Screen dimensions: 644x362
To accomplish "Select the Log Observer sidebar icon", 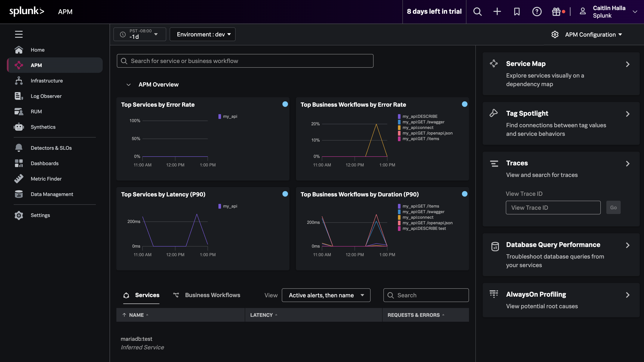I will pos(19,96).
